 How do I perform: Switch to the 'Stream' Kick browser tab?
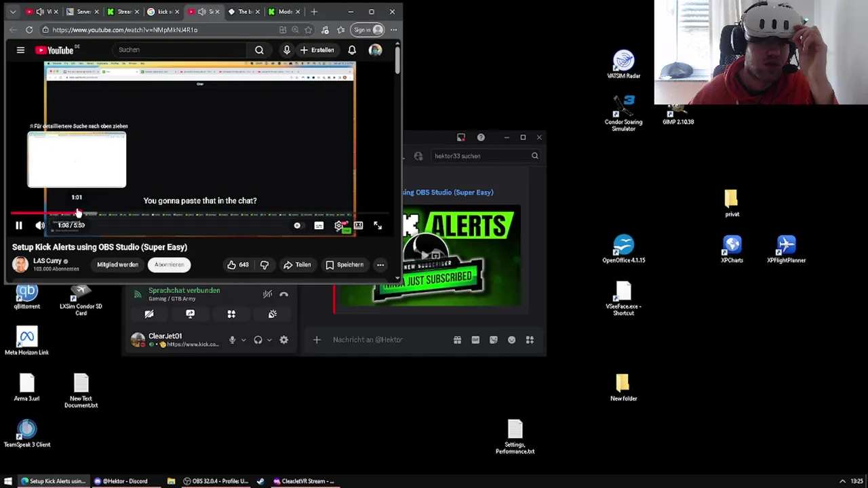coord(123,12)
